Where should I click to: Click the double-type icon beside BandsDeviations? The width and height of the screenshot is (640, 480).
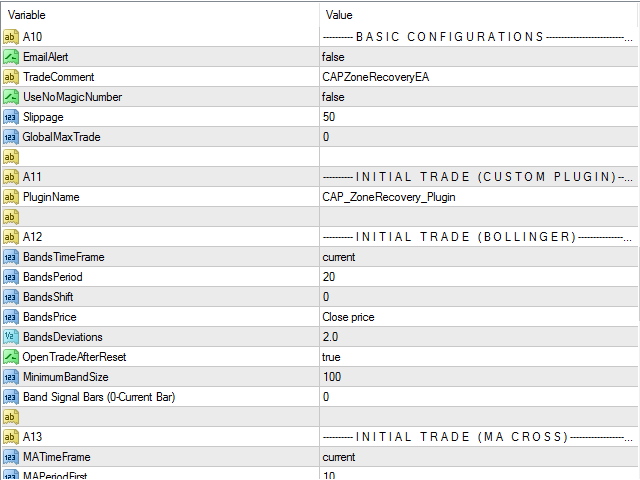(x=11, y=337)
